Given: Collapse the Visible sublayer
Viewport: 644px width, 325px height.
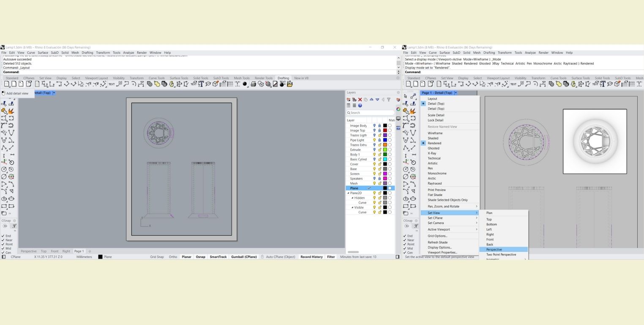Looking at the screenshot, I should click(352, 207).
